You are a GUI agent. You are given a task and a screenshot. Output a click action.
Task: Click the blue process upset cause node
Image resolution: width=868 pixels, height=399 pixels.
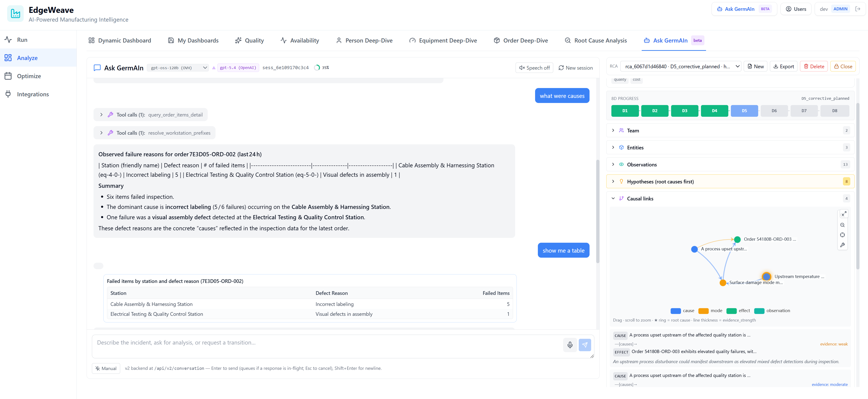[695, 249]
